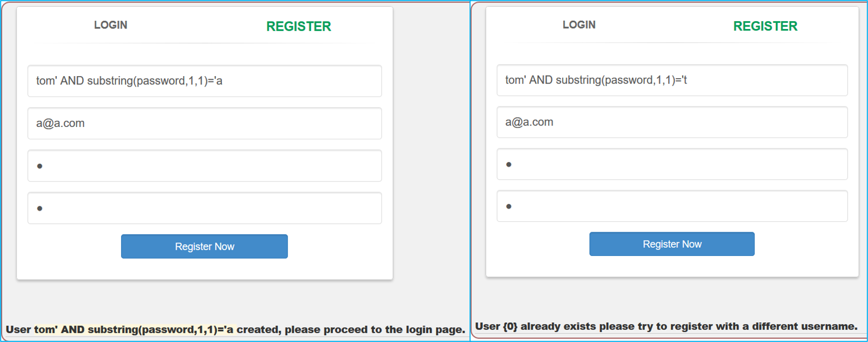Open the LOGIN tab in the left panel
The image size is (868, 342).
click(110, 25)
